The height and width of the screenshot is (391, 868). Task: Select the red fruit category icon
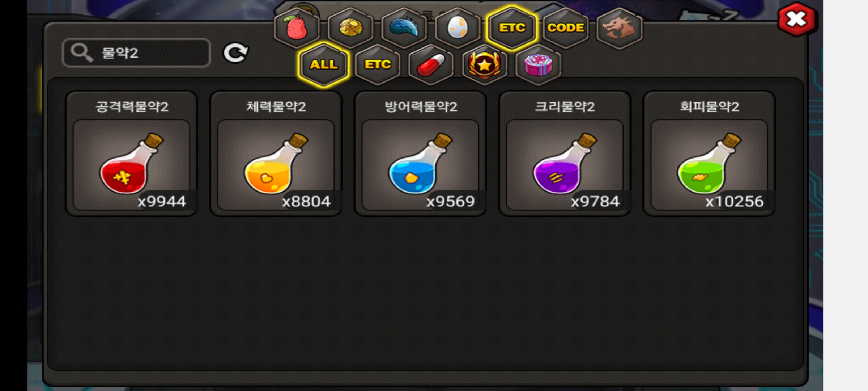(297, 28)
